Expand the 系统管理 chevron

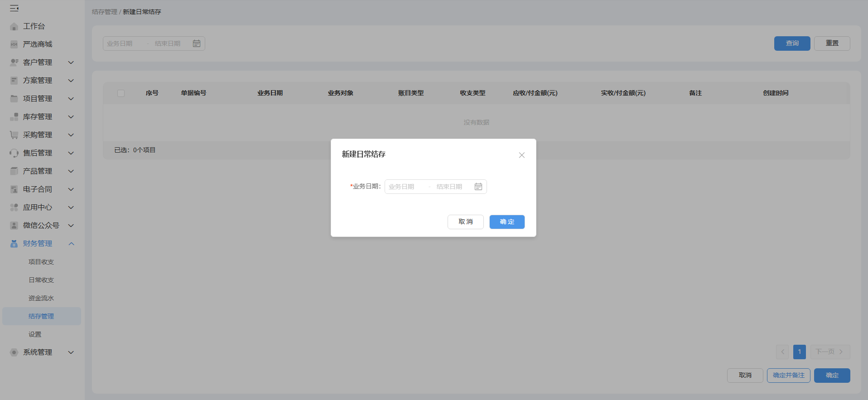71,352
